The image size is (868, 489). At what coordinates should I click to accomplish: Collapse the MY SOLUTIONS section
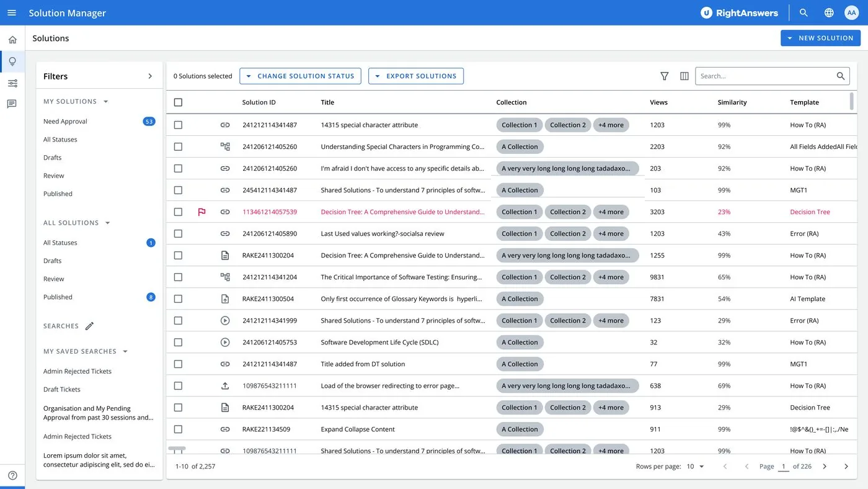coord(106,101)
